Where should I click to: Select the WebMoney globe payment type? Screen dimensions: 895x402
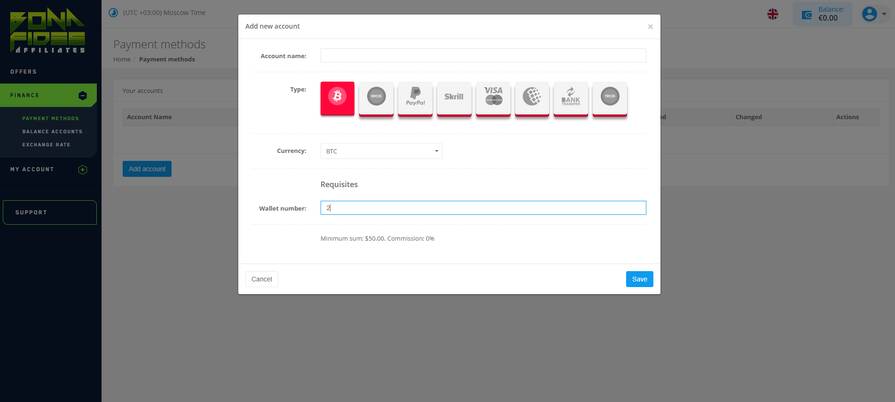click(x=532, y=98)
